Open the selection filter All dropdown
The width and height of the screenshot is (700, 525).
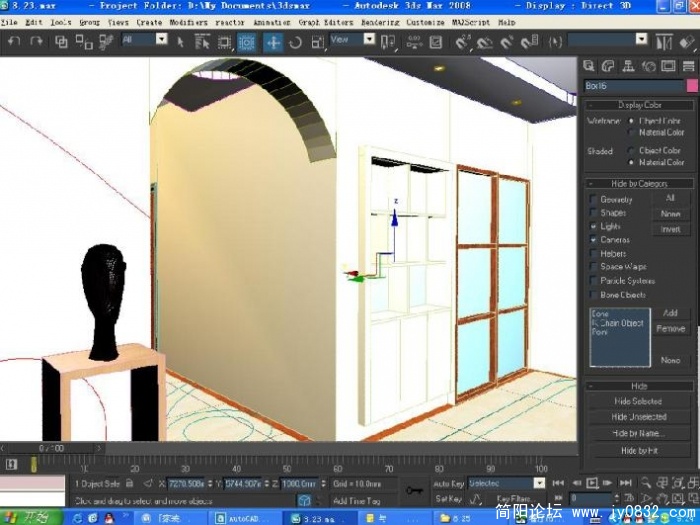click(x=161, y=39)
